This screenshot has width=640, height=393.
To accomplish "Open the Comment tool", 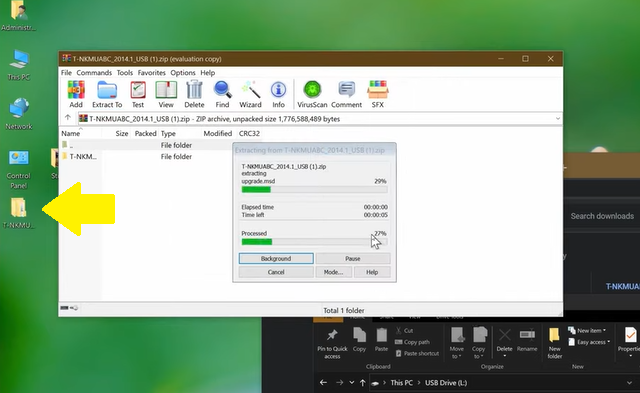I will pyautogui.click(x=347, y=94).
